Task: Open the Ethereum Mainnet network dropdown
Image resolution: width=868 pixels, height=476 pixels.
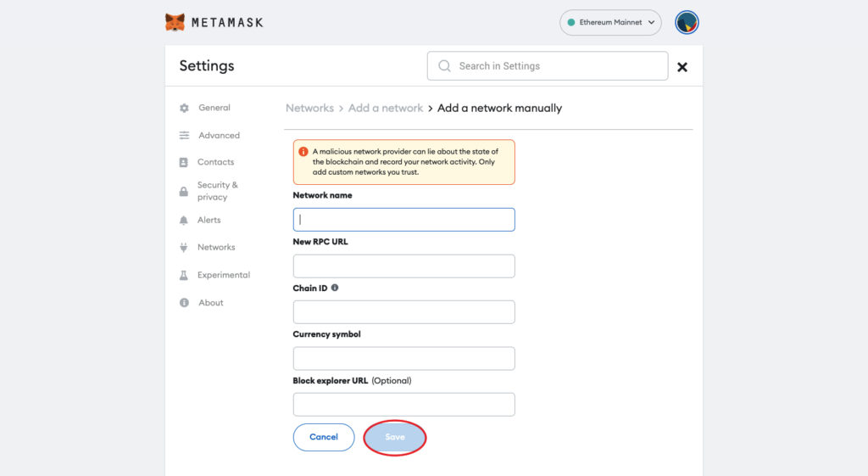Action: pyautogui.click(x=610, y=23)
